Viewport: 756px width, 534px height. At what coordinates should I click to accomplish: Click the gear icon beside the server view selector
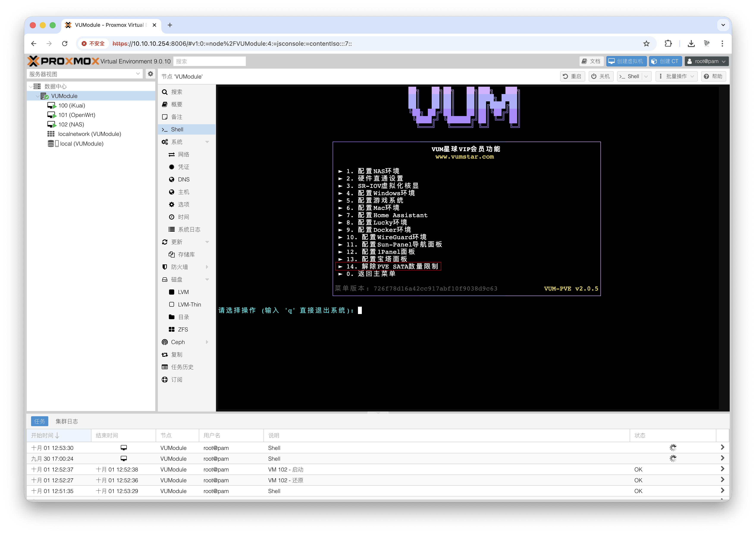(151, 74)
